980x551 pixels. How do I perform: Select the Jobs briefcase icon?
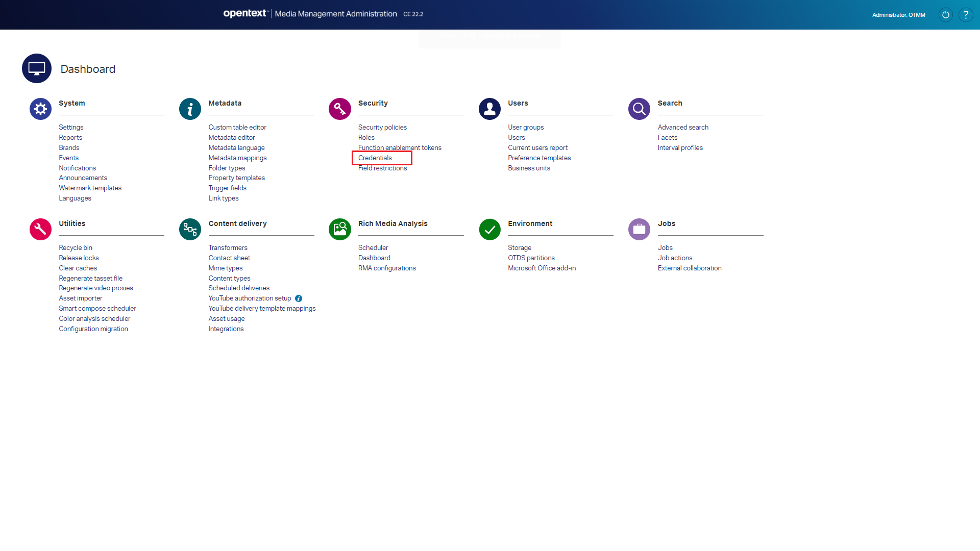pos(639,229)
